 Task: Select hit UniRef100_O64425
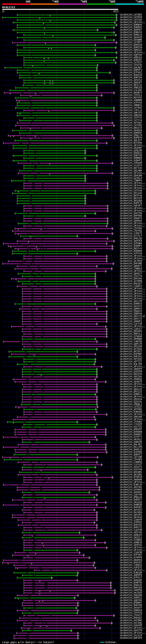[131, 37]
